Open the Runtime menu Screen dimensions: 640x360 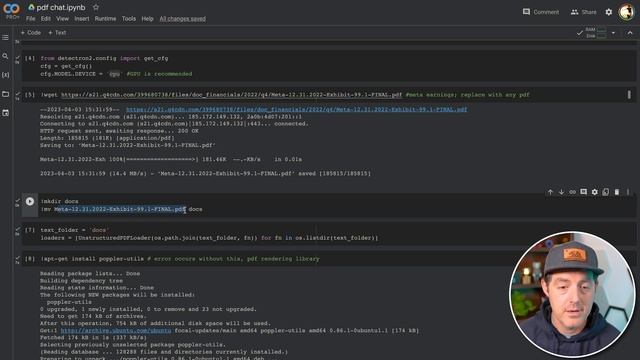click(105, 19)
